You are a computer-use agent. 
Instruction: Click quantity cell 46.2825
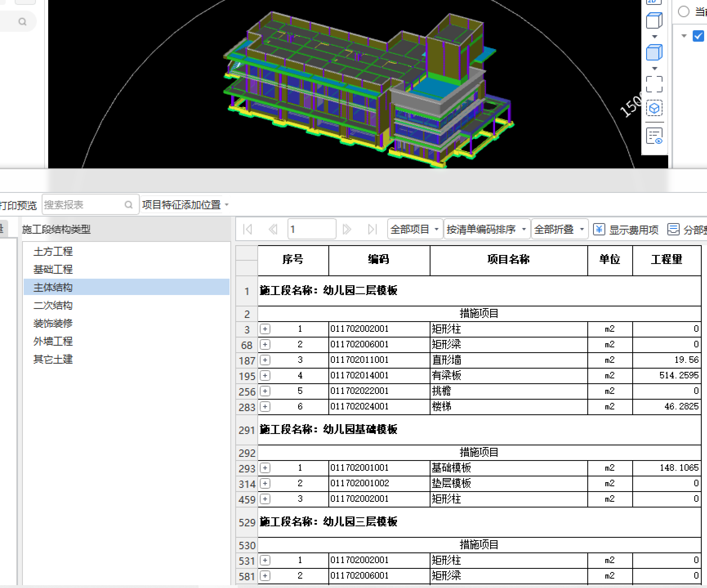[667, 407]
